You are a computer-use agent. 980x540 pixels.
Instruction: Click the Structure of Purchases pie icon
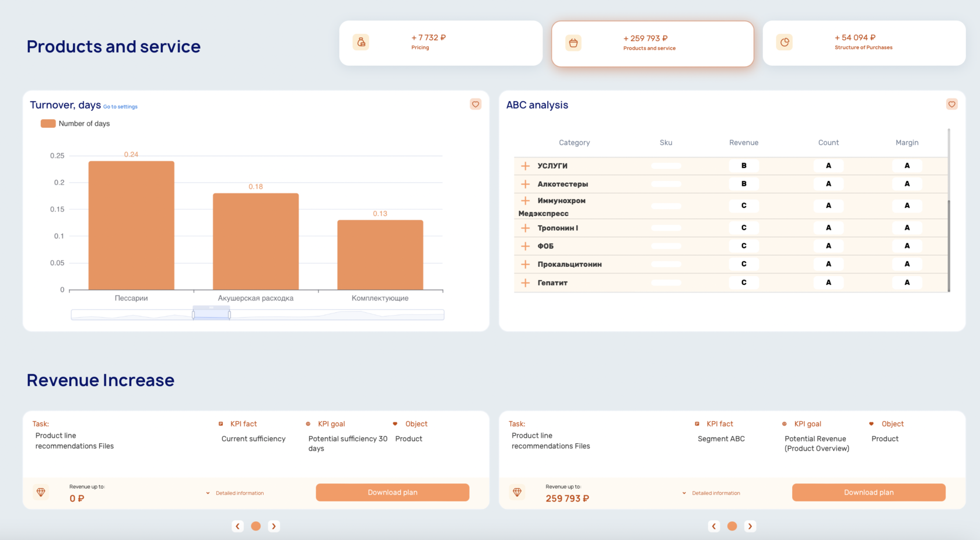click(785, 42)
